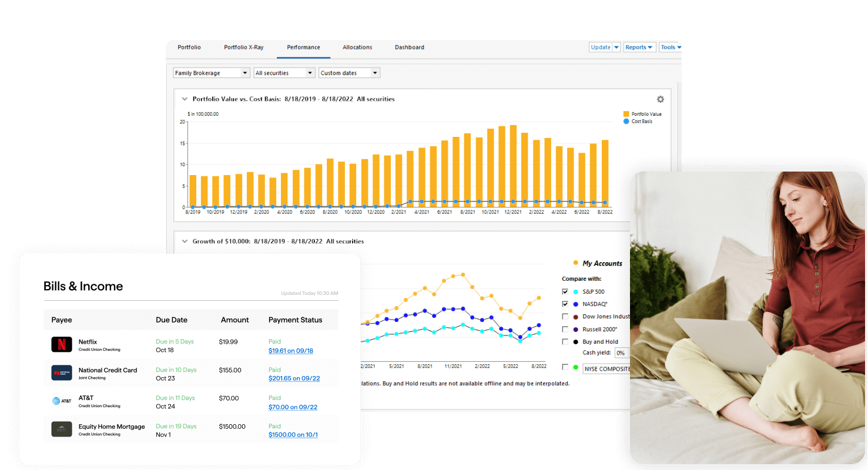Click the orange Portfolio Value legend marker

[626, 114]
